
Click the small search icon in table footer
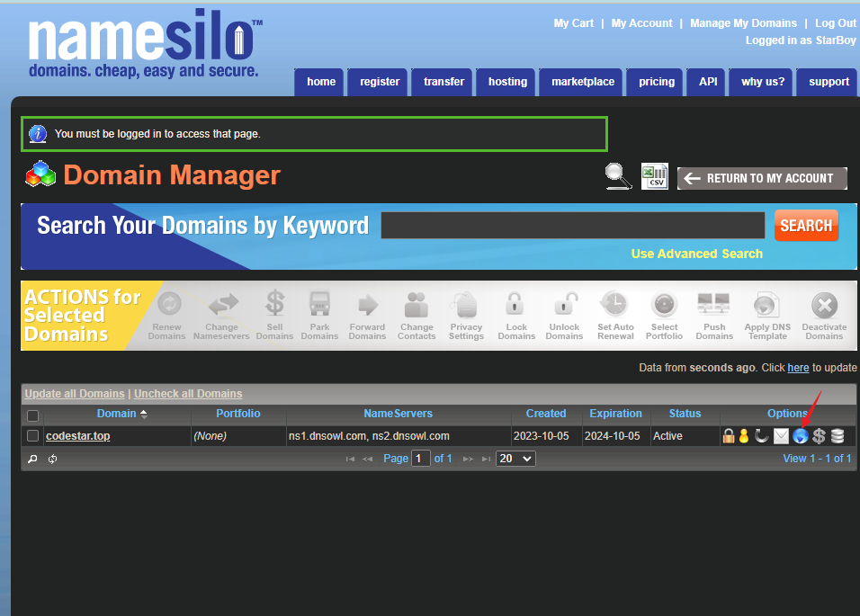point(32,459)
